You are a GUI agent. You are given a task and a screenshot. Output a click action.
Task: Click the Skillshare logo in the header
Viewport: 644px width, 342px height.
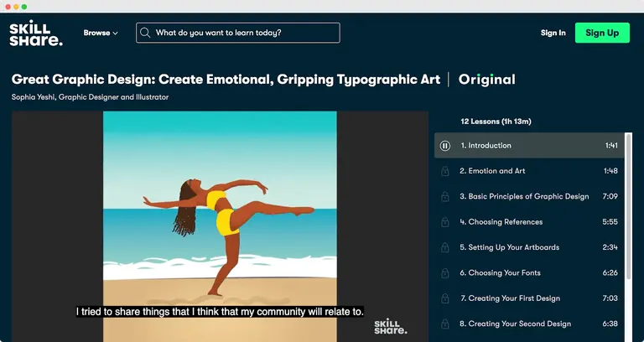pyautogui.click(x=36, y=34)
